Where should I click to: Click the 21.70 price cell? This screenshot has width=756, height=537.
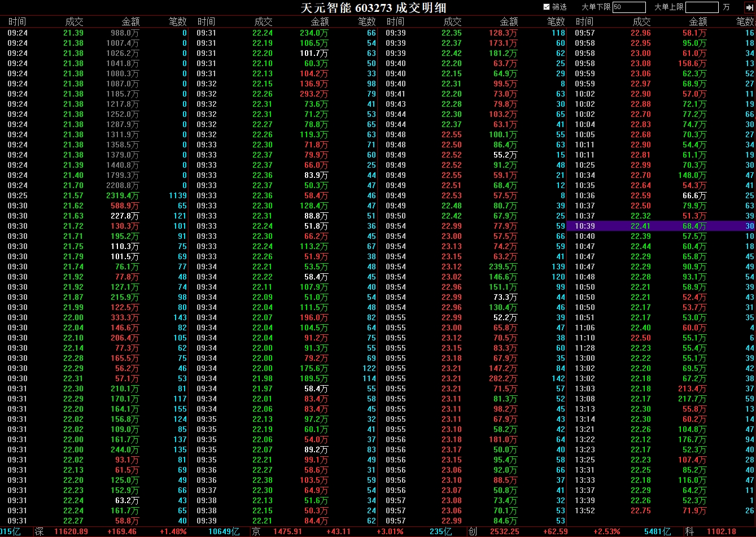[73, 185]
